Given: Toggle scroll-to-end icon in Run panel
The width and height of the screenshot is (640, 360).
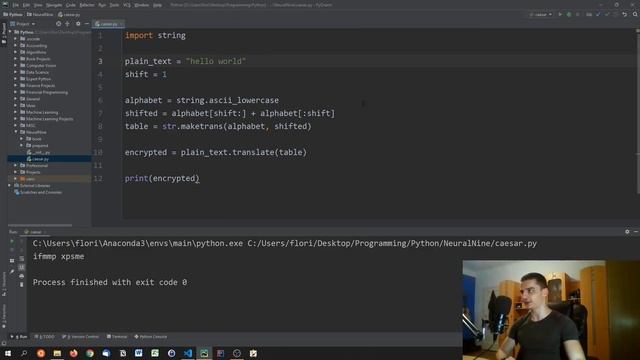Looking at the screenshot, I should tap(22, 267).
